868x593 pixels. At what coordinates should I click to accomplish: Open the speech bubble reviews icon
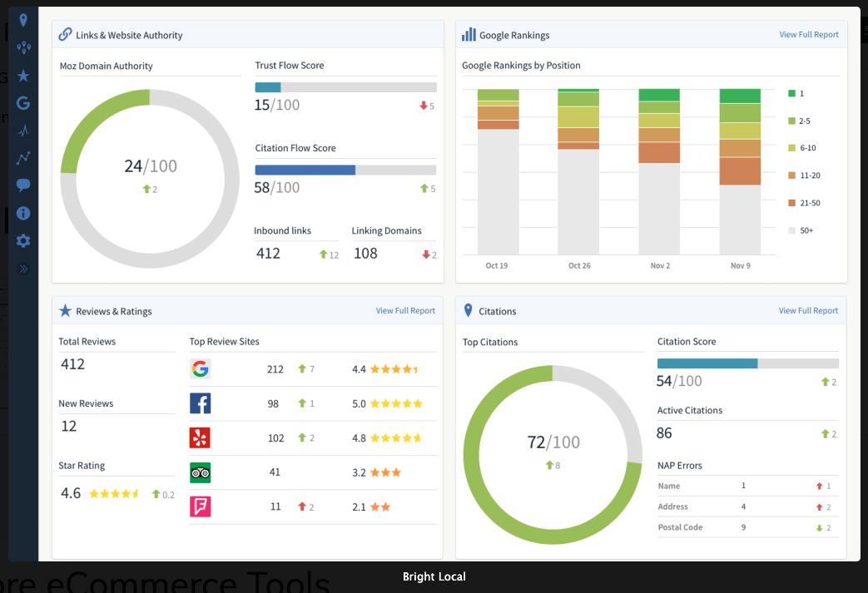click(x=23, y=185)
